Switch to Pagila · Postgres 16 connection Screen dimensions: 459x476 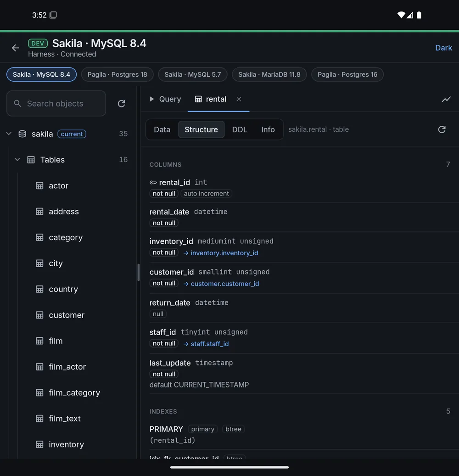click(347, 75)
